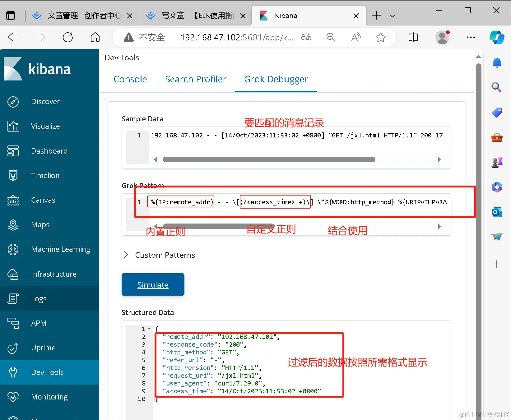Toggle the split screen icon
The height and width of the screenshot is (420, 511).
(413, 37)
